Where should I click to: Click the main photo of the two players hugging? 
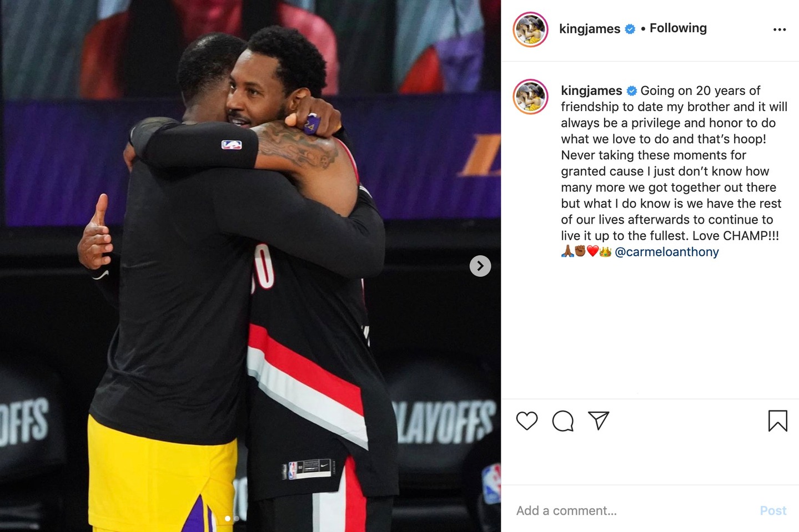(x=250, y=266)
